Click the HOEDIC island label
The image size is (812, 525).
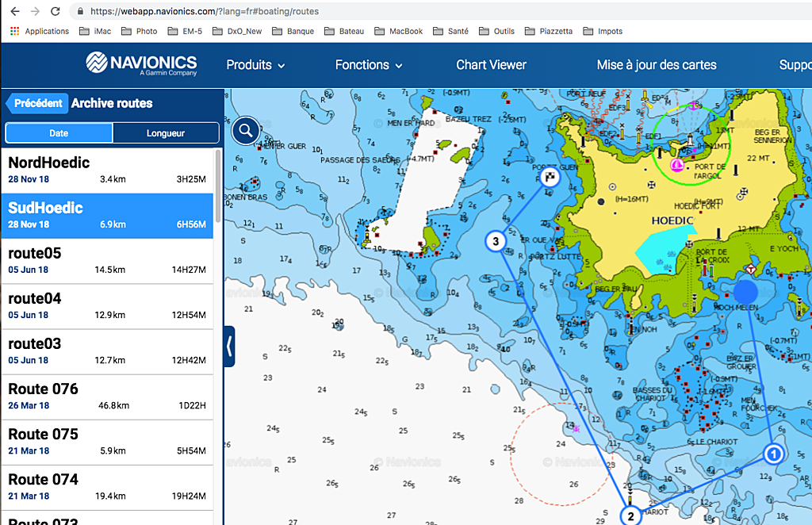(x=672, y=220)
